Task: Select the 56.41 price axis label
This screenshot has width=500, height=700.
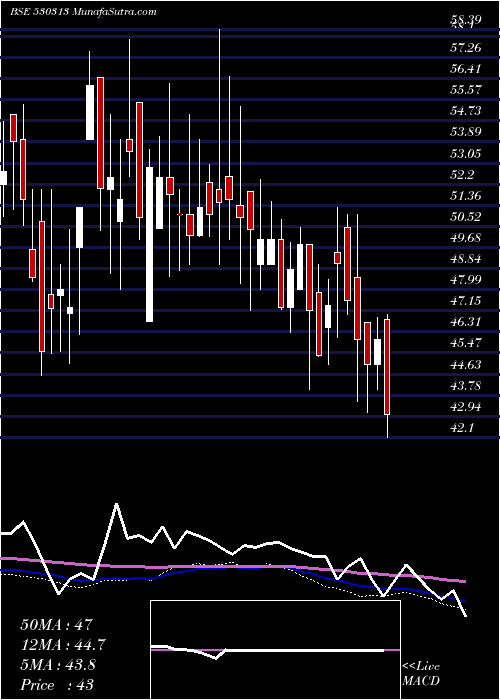Action: click(466, 68)
